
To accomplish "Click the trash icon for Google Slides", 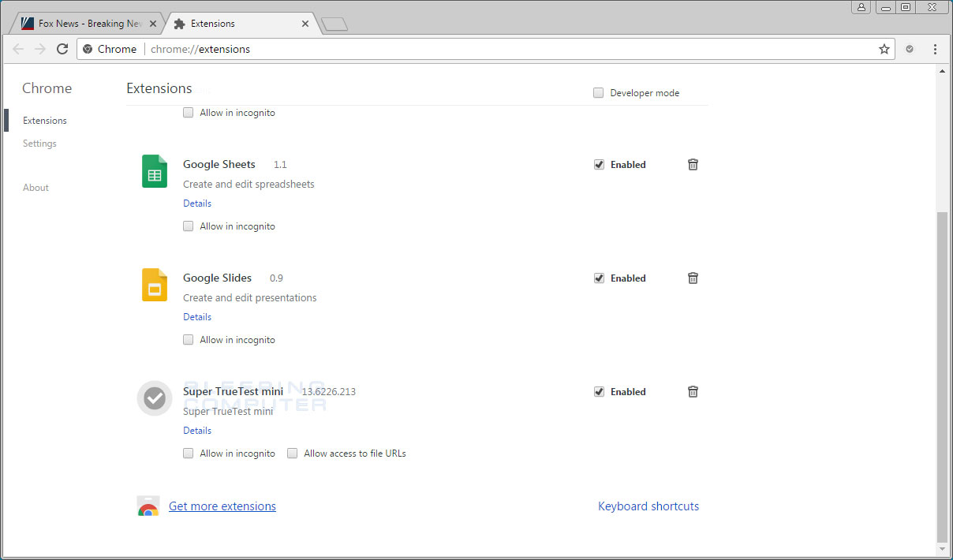I will click(693, 278).
